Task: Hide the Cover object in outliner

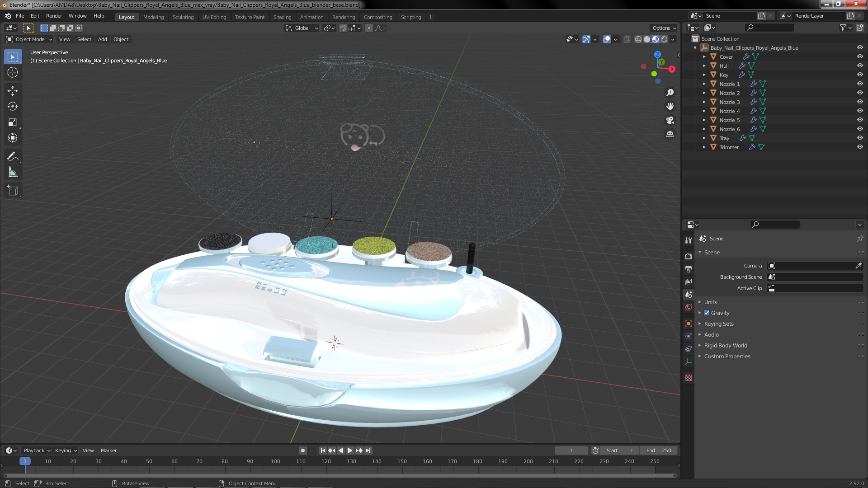Action: 860,56
